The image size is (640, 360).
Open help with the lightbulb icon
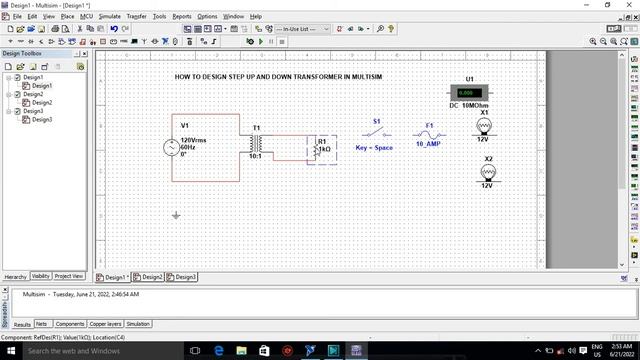[391, 29]
